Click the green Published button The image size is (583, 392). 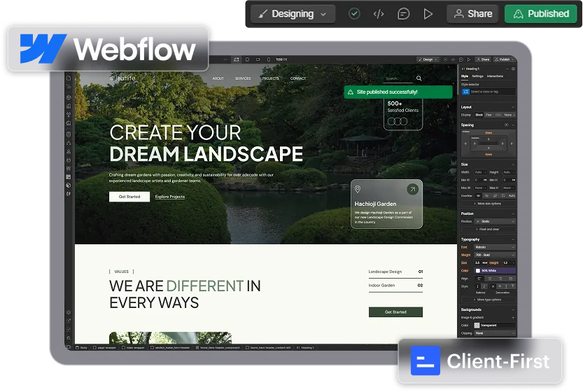[540, 14]
